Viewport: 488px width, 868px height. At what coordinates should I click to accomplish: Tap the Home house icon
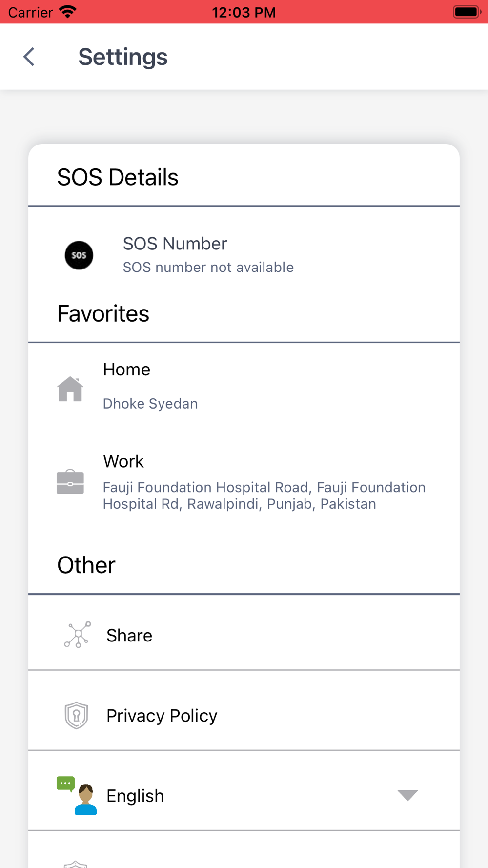[70, 389]
